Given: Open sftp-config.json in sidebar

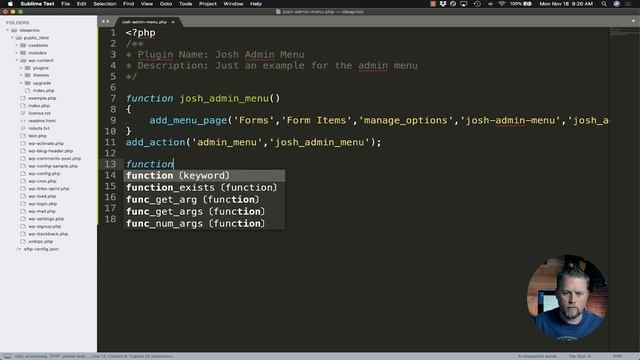Looking at the screenshot, I should [41, 249].
